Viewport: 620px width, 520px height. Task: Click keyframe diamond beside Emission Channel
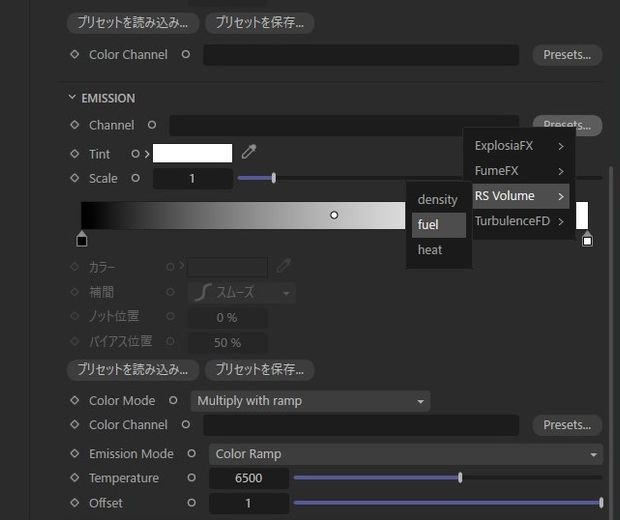(x=74, y=125)
